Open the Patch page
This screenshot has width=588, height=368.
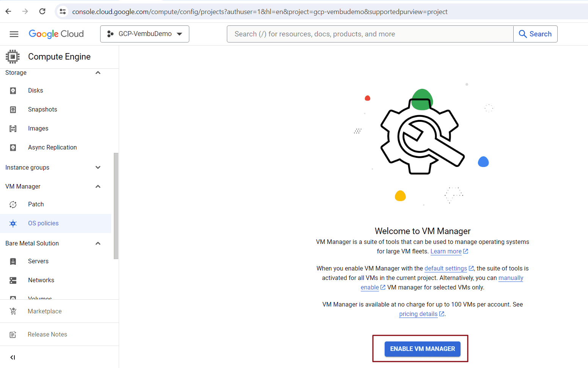(x=36, y=204)
